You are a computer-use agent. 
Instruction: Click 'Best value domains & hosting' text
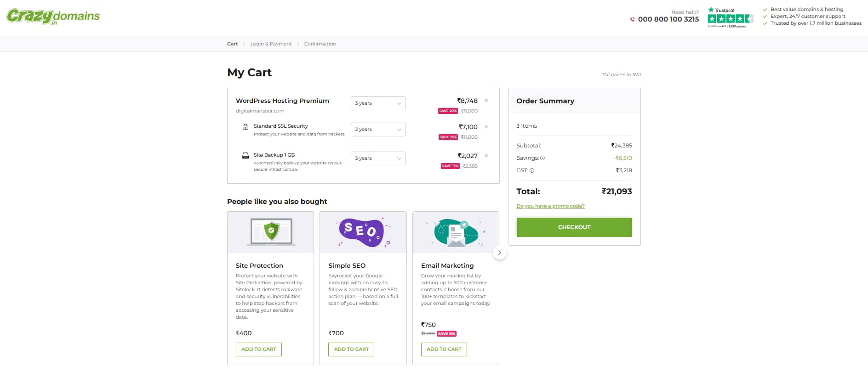[x=807, y=9]
